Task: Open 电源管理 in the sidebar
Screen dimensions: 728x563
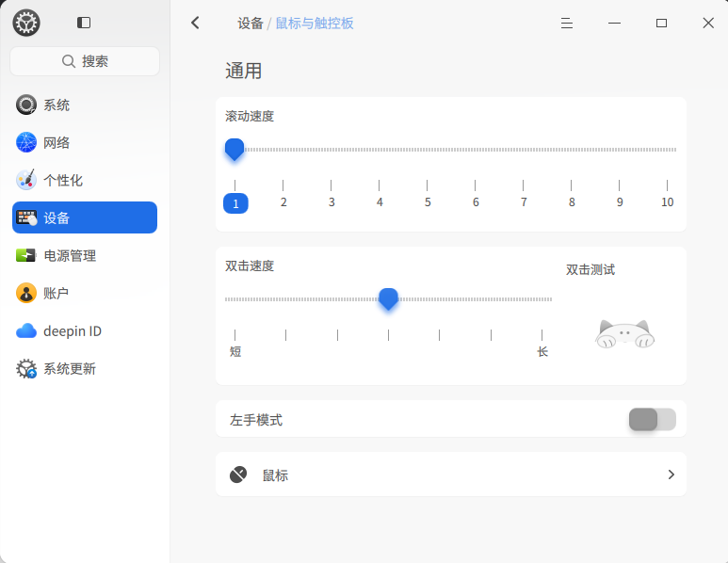Action: click(x=85, y=255)
